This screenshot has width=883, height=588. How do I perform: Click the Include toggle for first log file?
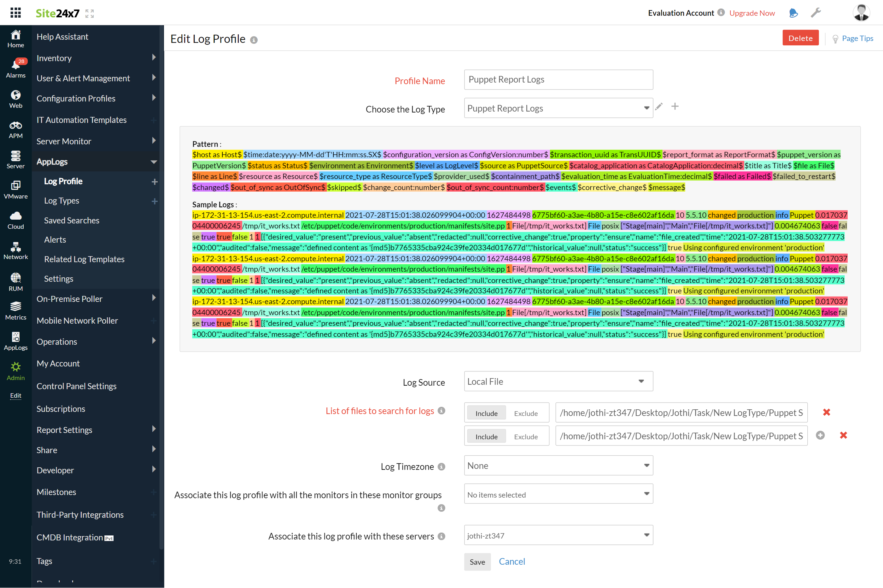(486, 413)
